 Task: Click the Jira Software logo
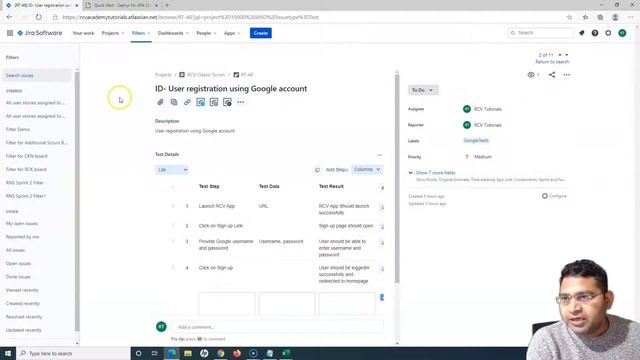[40, 33]
